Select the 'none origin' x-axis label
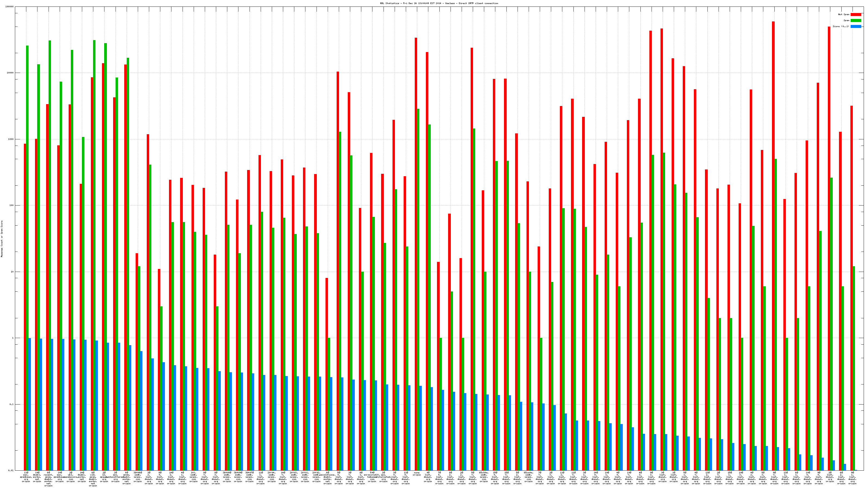 [417, 474]
